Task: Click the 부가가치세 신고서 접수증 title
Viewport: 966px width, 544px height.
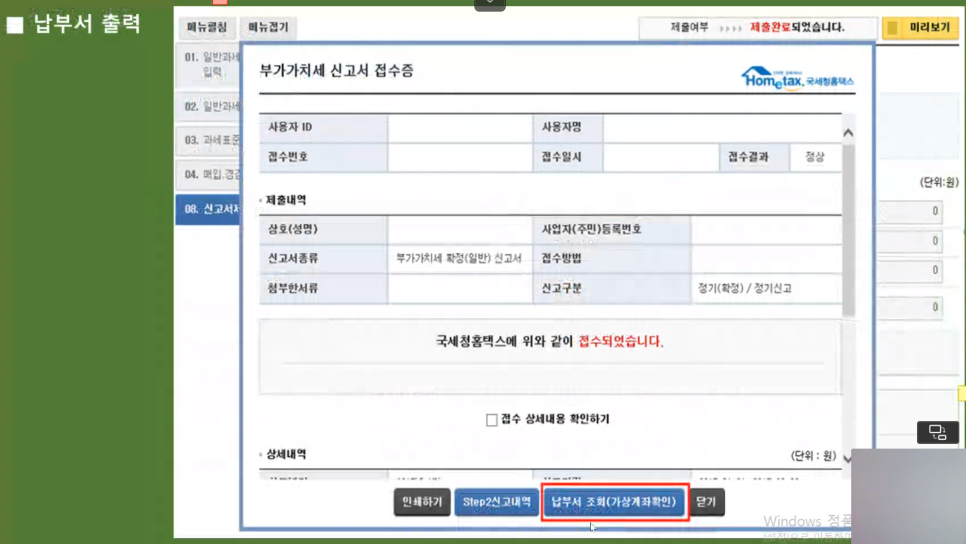Action: tap(336, 71)
